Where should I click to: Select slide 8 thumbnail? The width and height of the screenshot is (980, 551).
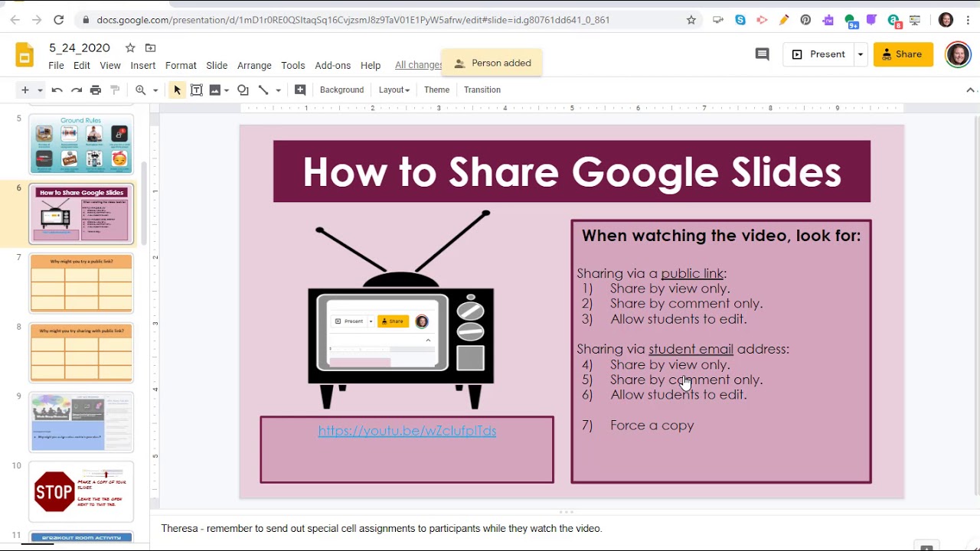tap(81, 353)
